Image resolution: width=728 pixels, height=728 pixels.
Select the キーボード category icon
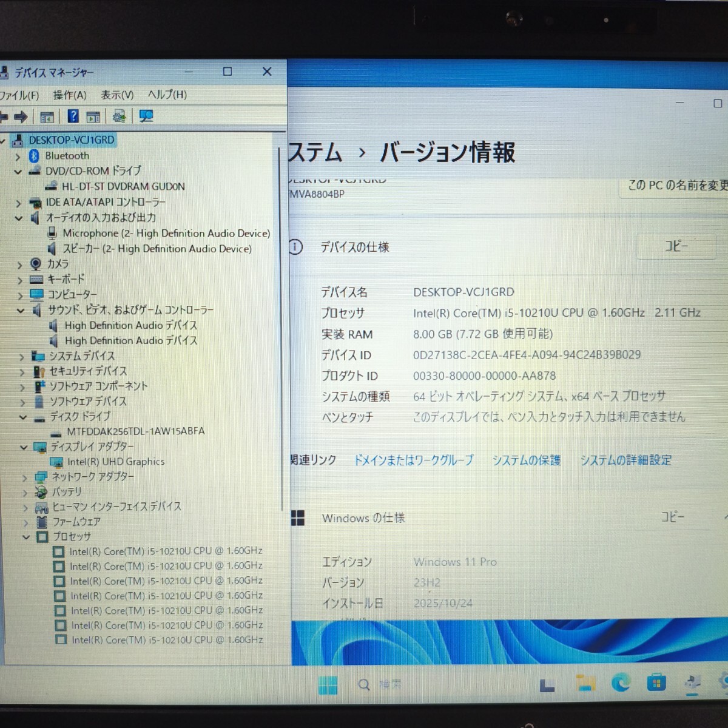coord(36,279)
